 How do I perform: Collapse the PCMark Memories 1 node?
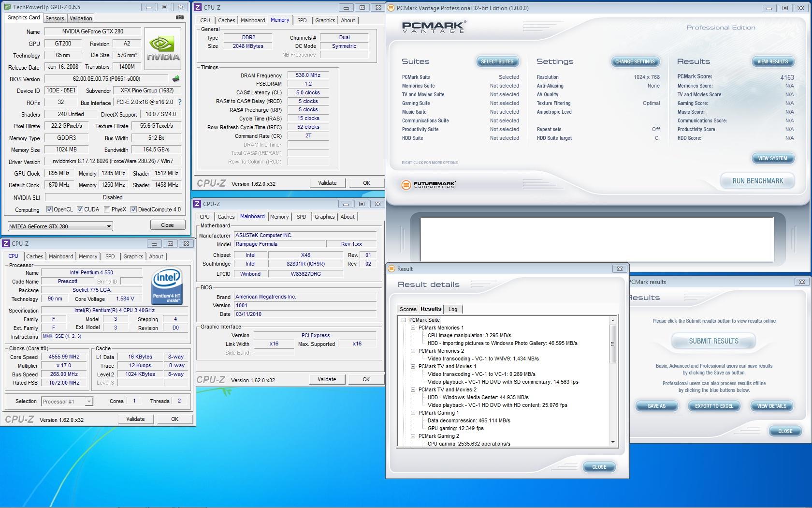pos(413,328)
